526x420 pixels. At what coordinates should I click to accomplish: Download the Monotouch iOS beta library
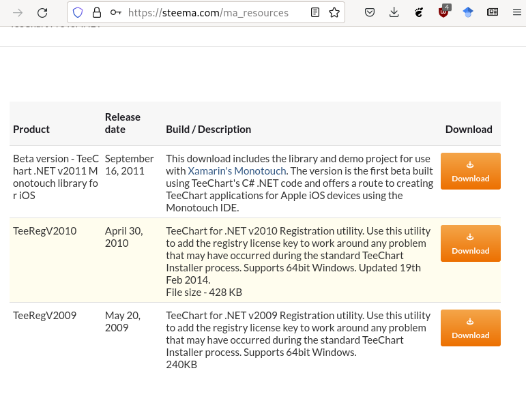tap(470, 171)
